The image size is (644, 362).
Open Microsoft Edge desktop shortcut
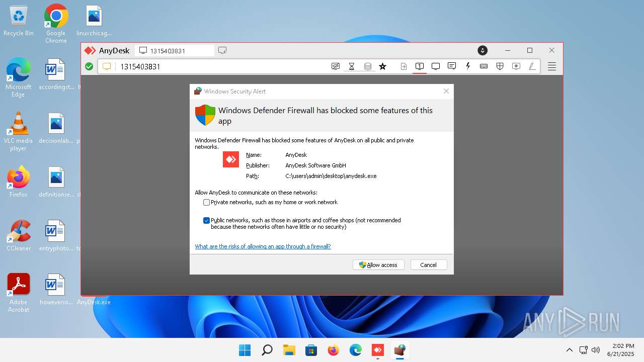[x=19, y=77]
